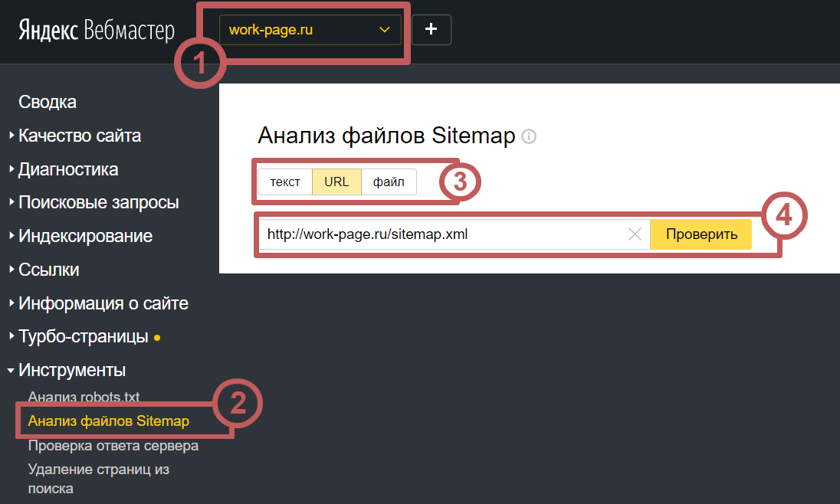This screenshot has height=504, width=840.
Task: Expand the Качество сайта section
Action: click(x=80, y=136)
